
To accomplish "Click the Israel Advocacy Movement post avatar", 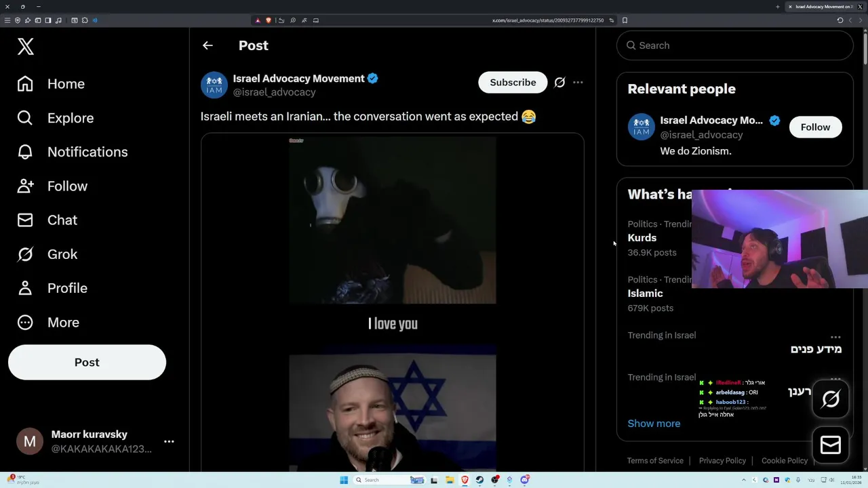I will point(214,85).
